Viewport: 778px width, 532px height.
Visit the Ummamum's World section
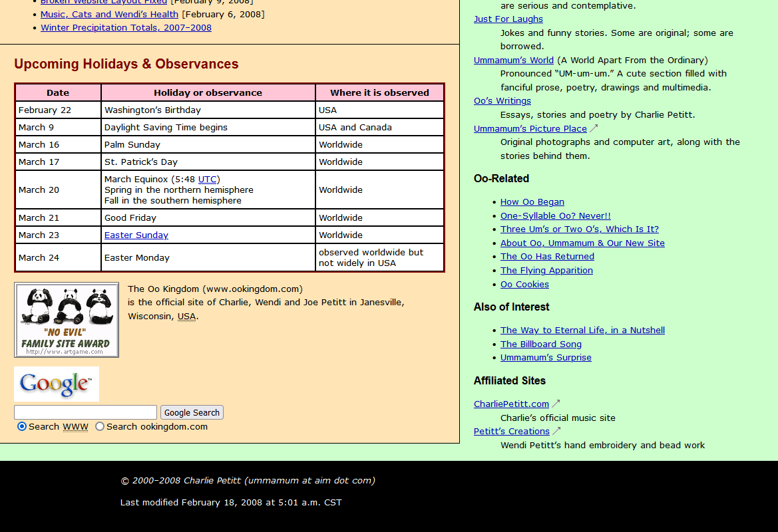[513, 60]
